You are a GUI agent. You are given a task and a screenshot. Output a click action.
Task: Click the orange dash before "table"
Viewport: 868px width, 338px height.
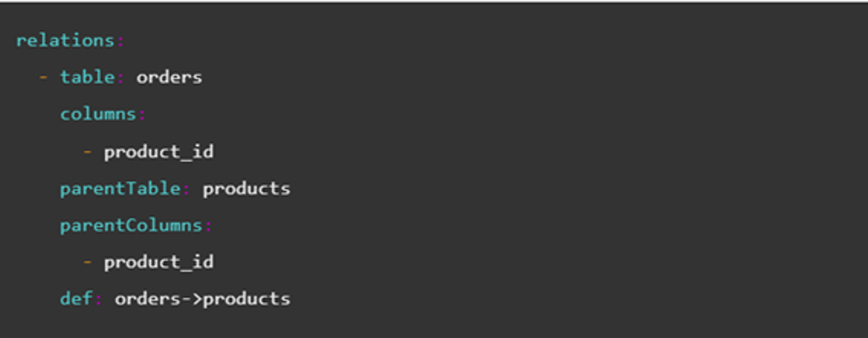43,77
